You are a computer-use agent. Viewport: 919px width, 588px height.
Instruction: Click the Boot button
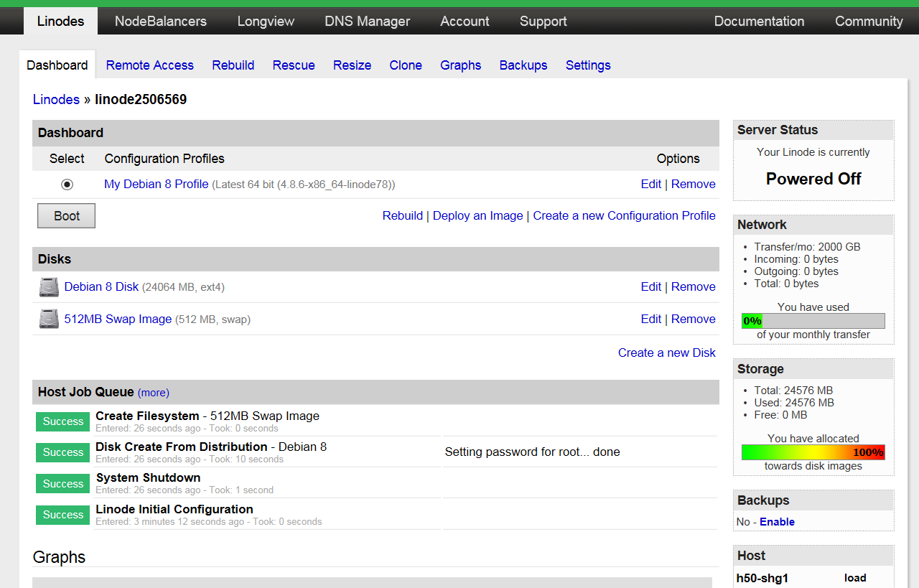click(x=66, y=216)
